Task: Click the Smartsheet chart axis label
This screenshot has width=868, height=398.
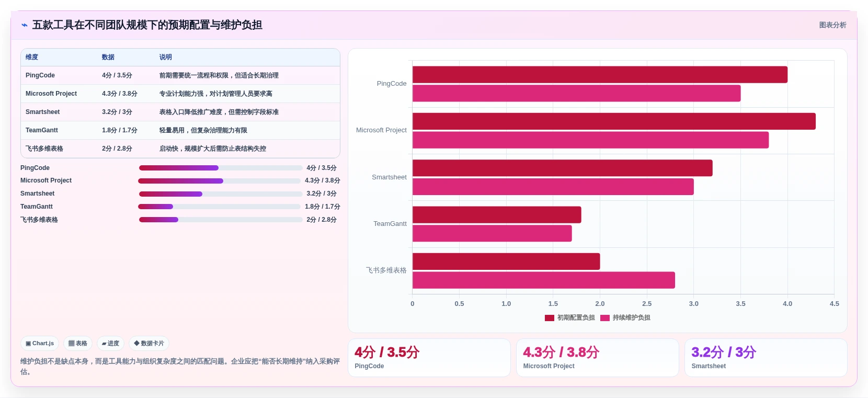Action: coord(389,177)
